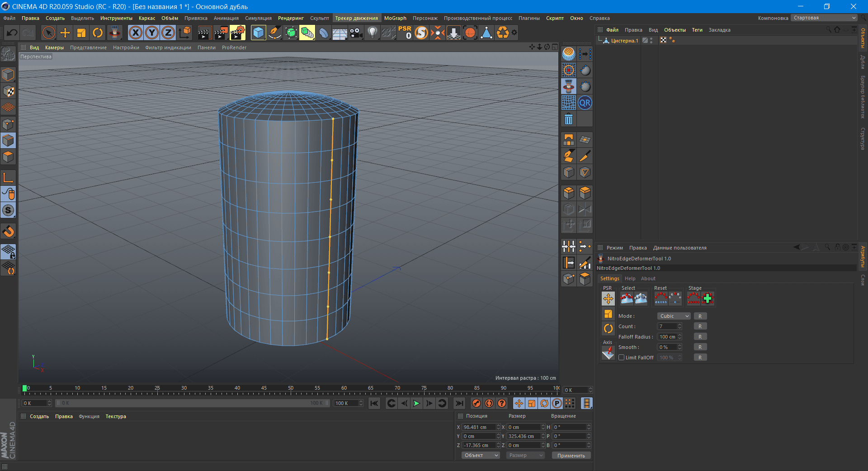Viewport: 868px width, 471px height.
Task: Open Текстура menu in material manager
Action: pos(116,416)
